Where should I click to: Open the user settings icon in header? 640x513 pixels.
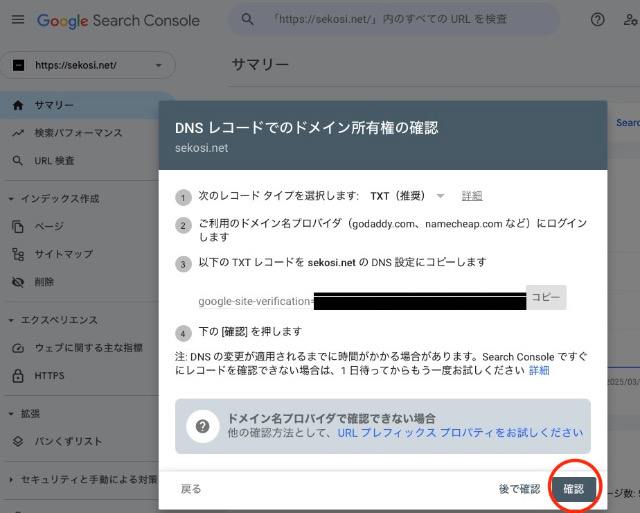(x=630, y=20)
